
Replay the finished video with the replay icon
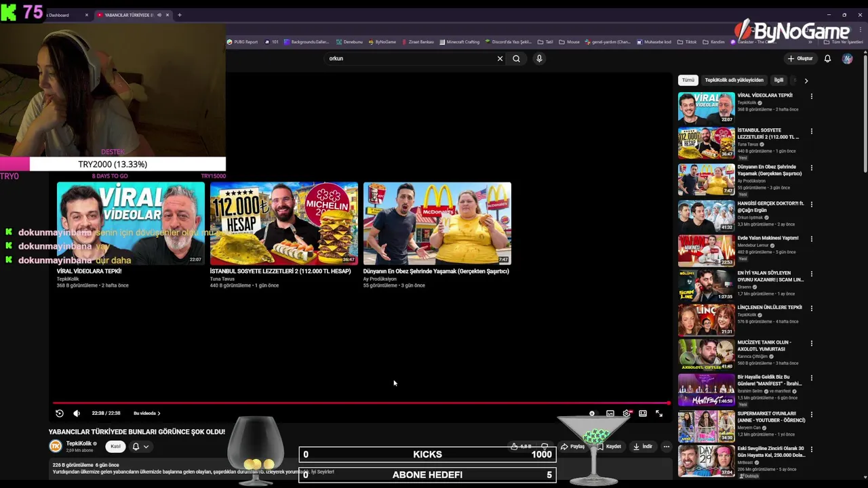tap(60, 413)
